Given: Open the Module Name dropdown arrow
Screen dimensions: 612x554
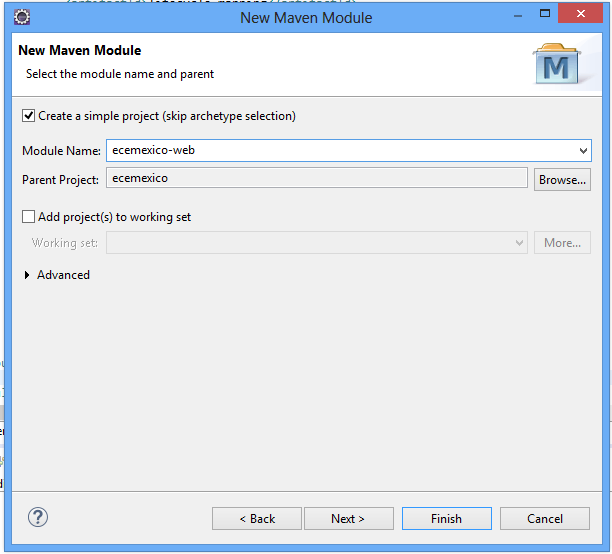Looking at the screenshot, I should (583, 151).
